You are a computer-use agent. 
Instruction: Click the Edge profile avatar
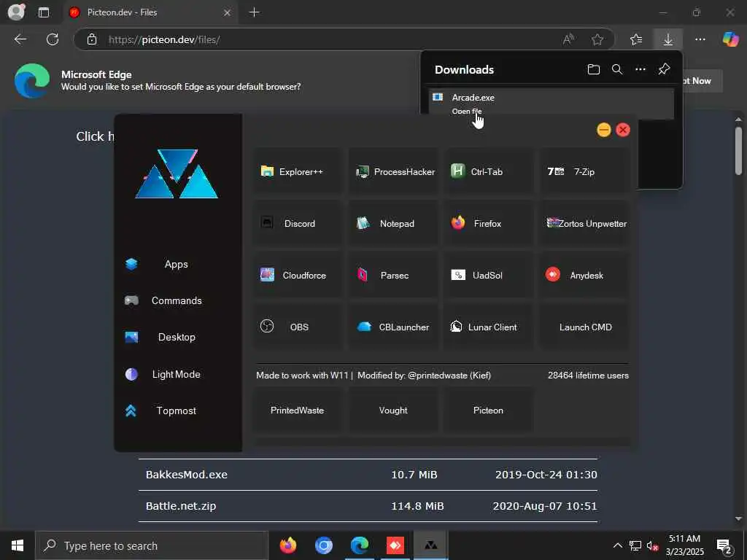click(16, 12)
